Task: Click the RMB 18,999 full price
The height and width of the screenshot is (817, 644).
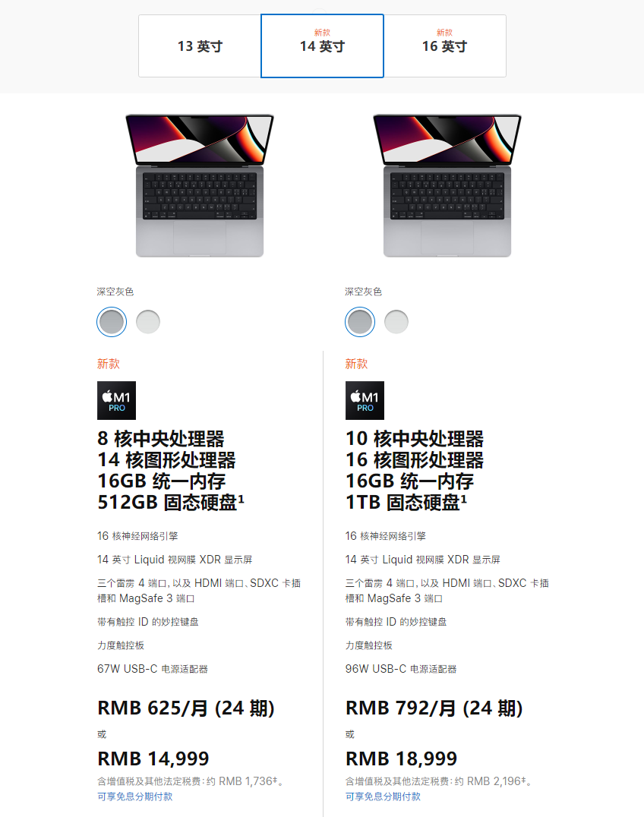Action: click(x=401, y=759)
